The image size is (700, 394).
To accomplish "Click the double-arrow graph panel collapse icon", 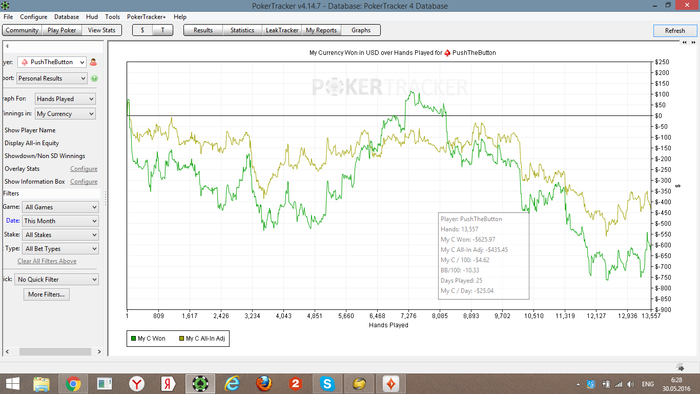I will coord(693,42).
